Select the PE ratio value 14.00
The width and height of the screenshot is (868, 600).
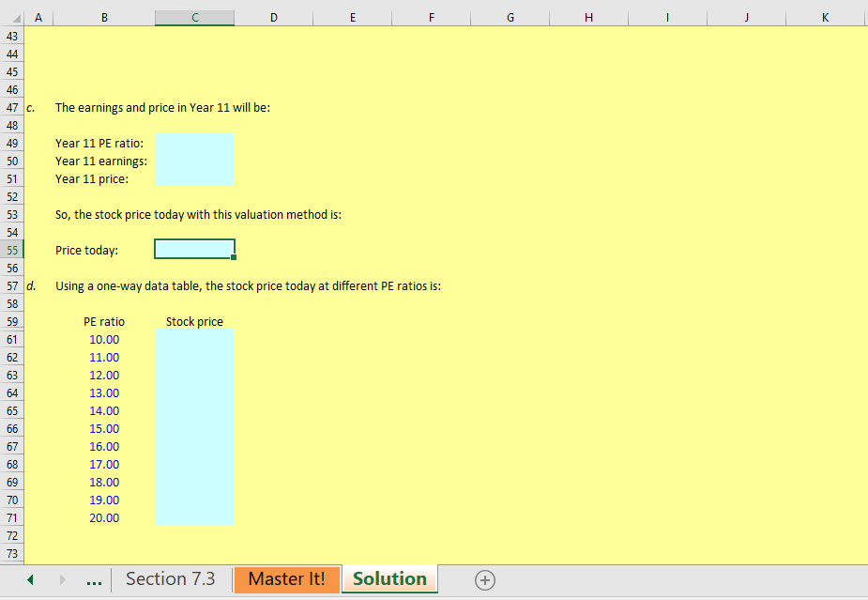click(x=104, y=411)
